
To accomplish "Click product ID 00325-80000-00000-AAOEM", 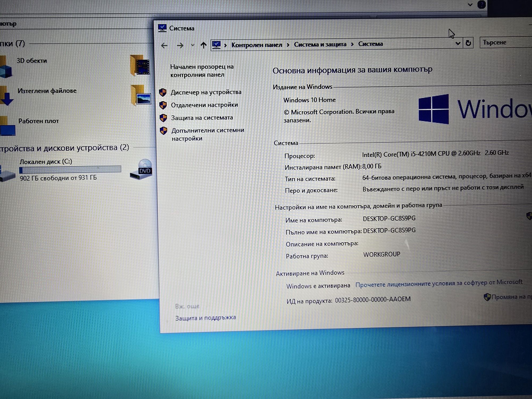I will click(x=373, y=300).
